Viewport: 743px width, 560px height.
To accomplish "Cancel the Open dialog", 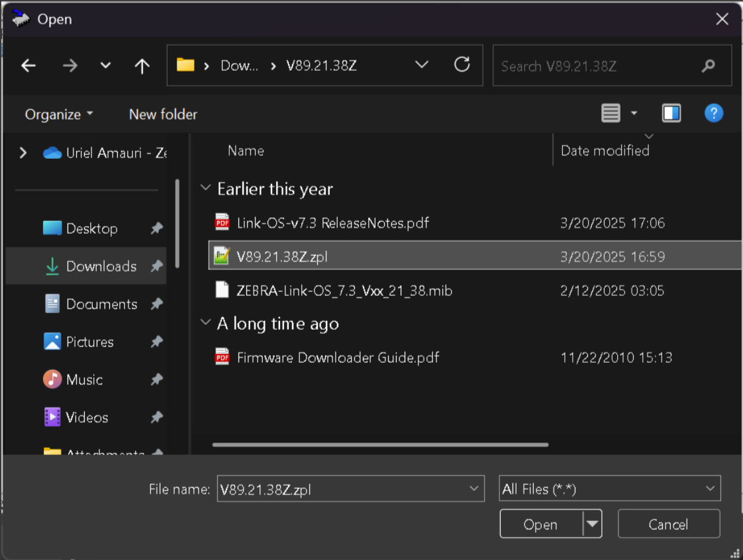I will (669, 524).
